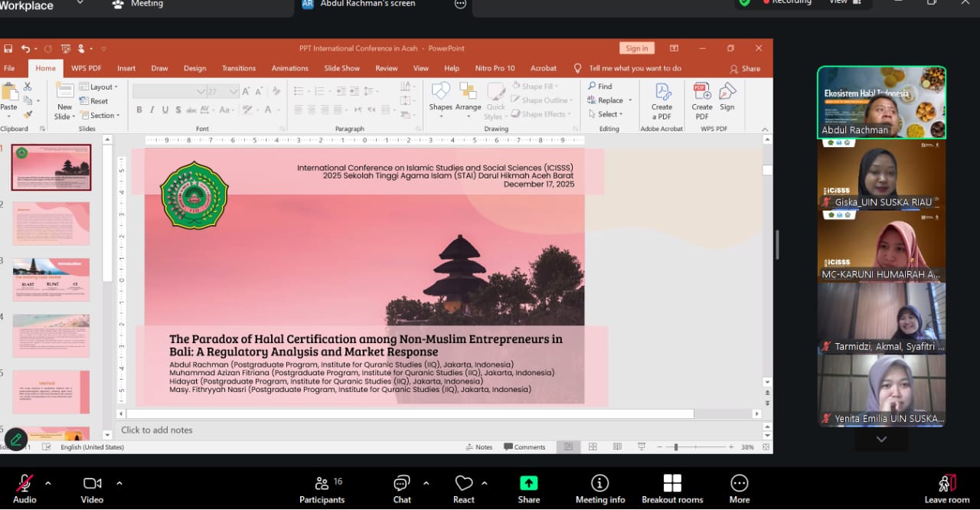Click the Leave room icon
The width and height of the screenshot is (980, 510).
click(x=947, y=483)
